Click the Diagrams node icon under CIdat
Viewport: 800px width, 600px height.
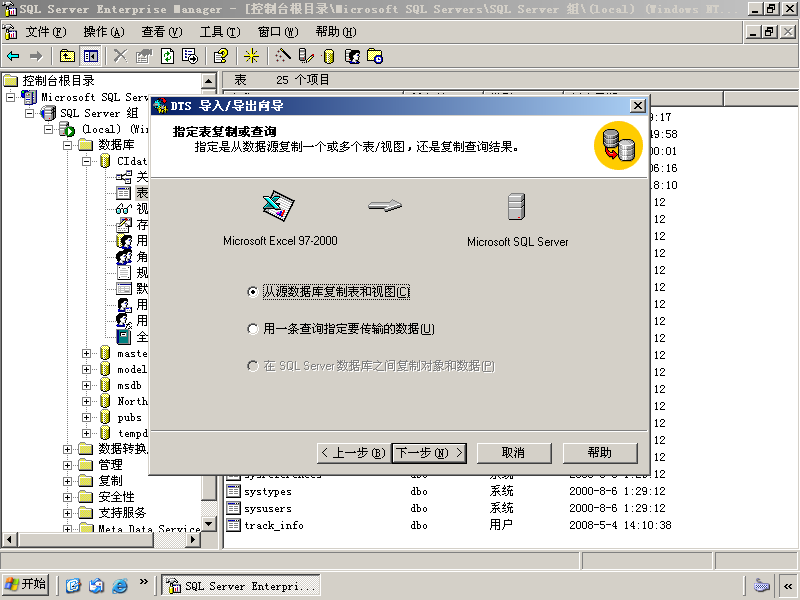click(123, 177)
